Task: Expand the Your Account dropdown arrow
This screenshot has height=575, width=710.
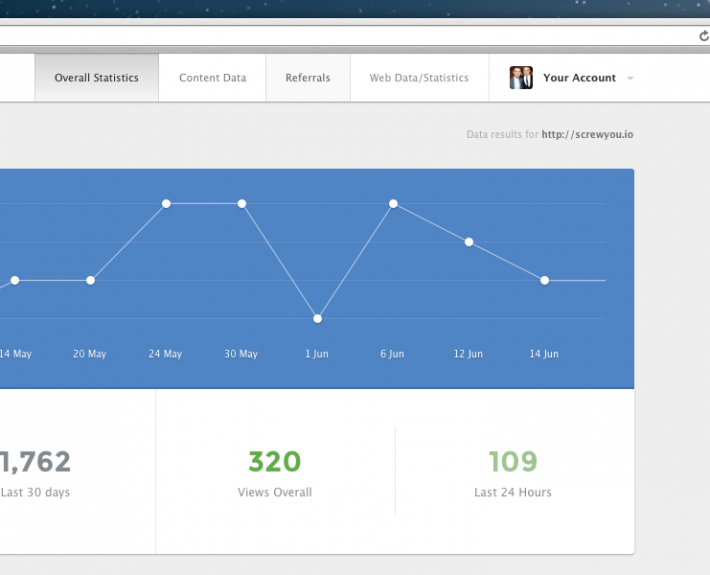Action: coord(630,78)
